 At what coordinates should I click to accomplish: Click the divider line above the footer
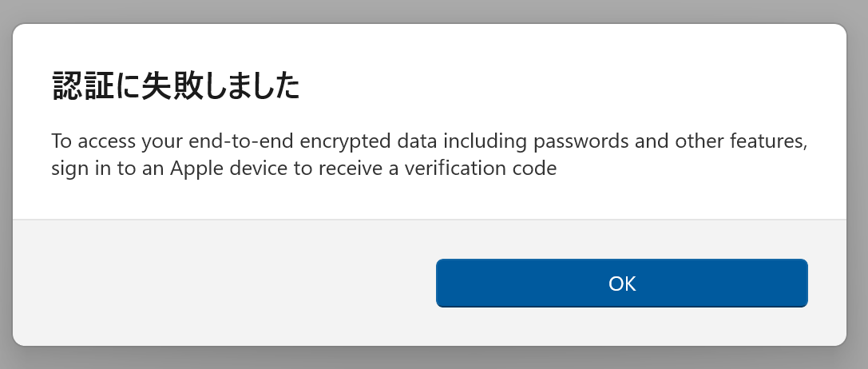(430, 219)
